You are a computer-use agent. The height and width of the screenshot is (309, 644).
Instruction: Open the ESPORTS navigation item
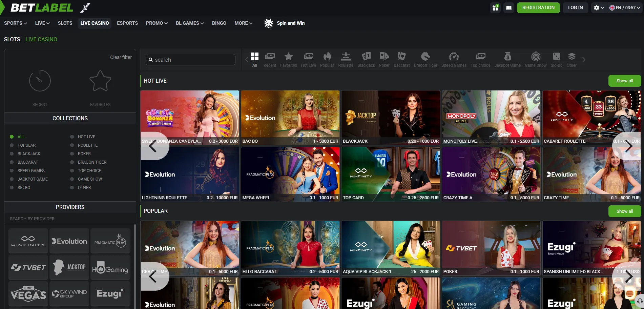pos(127,23)
